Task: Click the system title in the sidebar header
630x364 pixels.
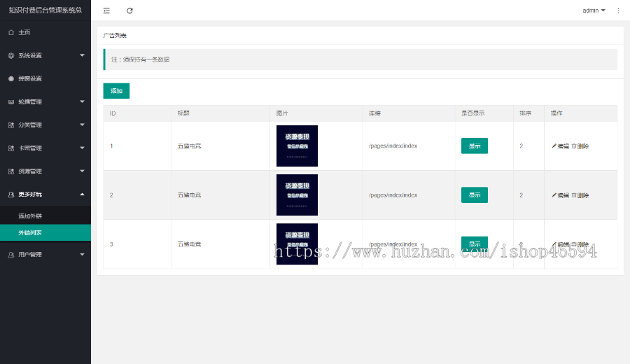Action: coord(45,10)
